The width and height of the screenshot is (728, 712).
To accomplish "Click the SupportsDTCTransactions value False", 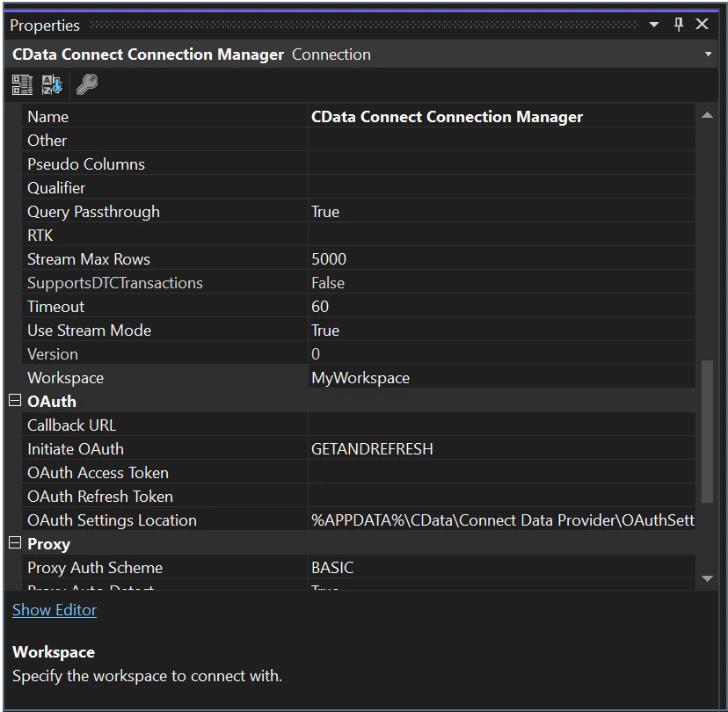I will coord(502,283).
